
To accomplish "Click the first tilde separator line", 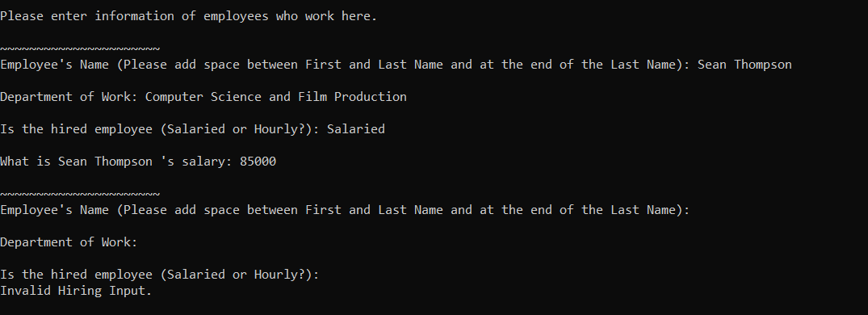I will (80, 48).
